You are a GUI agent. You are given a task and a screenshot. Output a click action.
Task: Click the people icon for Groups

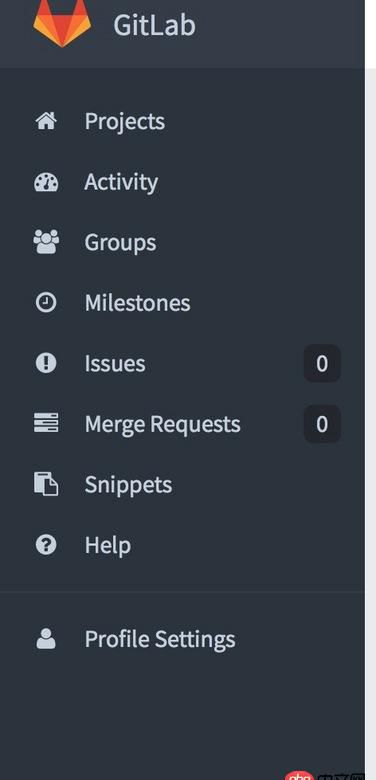46,242
